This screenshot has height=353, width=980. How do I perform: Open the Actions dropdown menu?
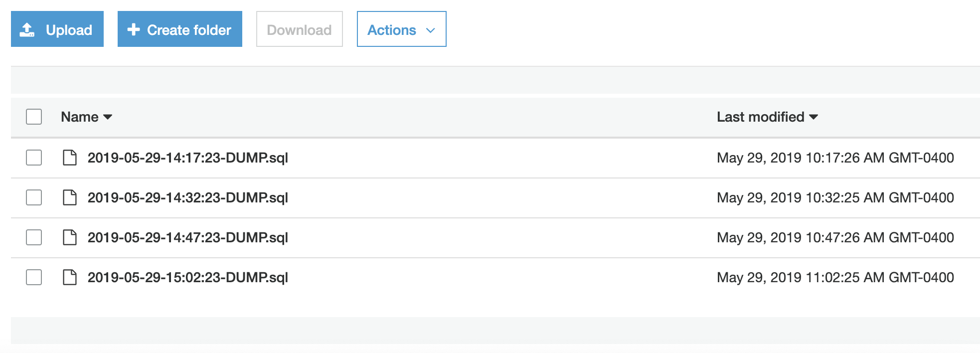click(401, 29)
